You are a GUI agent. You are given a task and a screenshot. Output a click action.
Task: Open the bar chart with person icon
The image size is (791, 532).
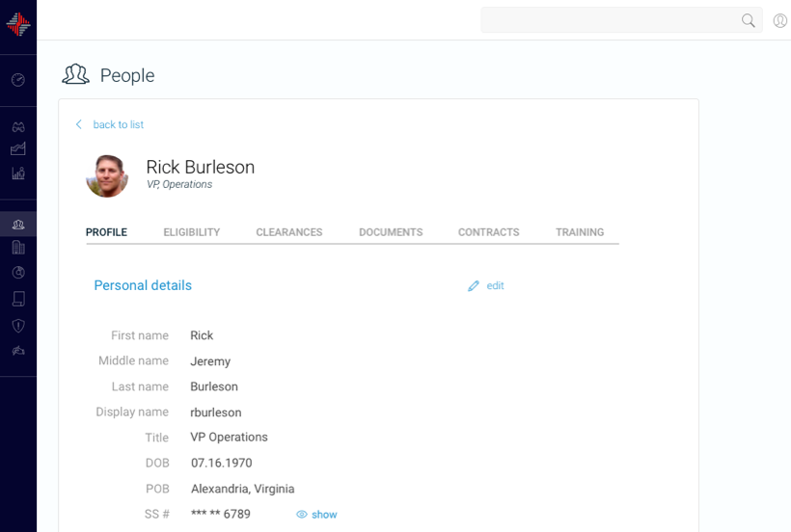pyautogui.click(x=18, y=173)
